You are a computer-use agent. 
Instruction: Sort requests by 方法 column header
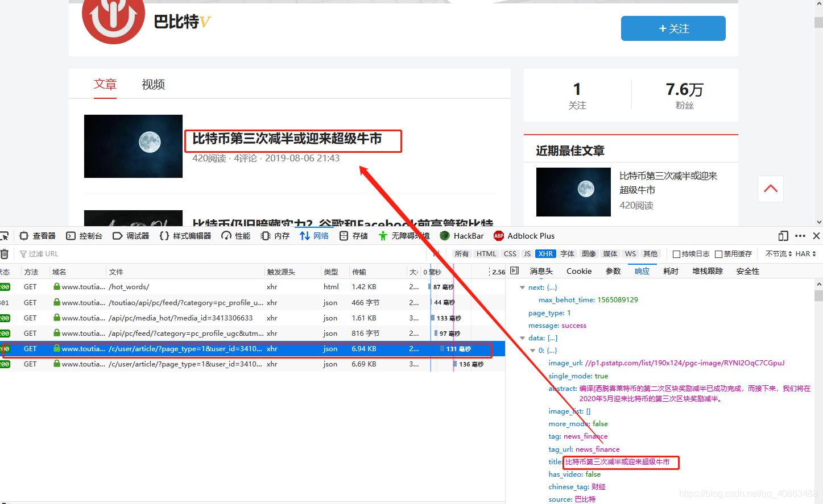click(x=35, y=272)
